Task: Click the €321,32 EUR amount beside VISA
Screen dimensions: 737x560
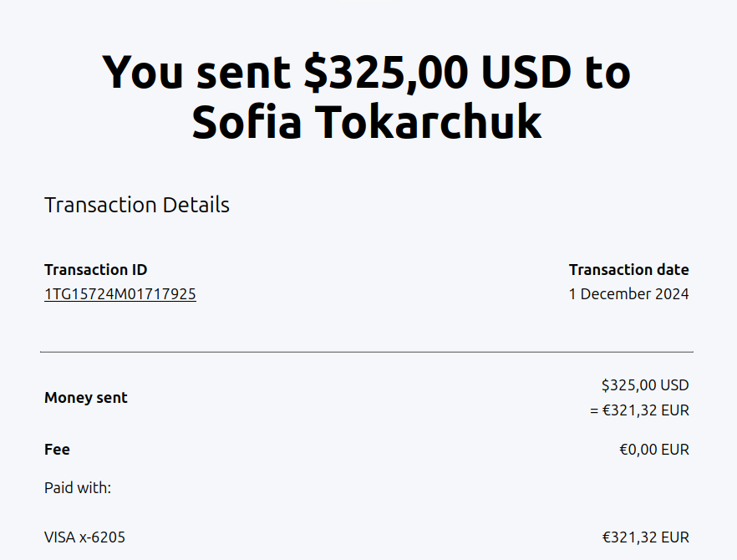Action: point(645,537)
